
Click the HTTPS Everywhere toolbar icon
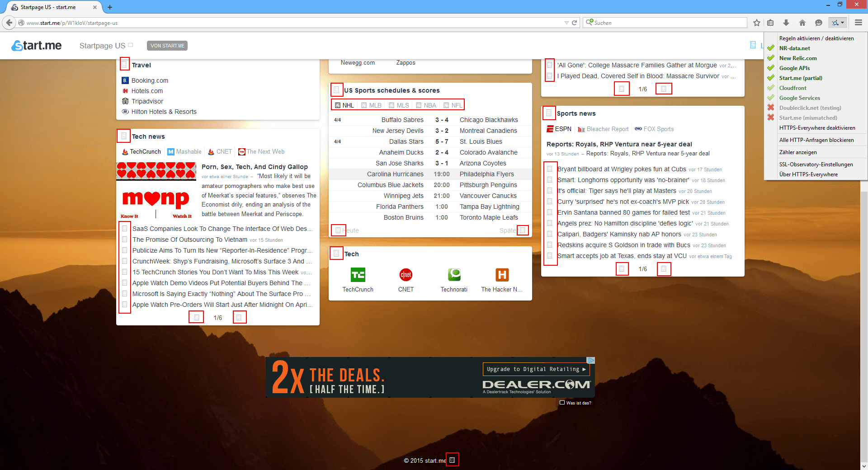(x=835, y=23)
